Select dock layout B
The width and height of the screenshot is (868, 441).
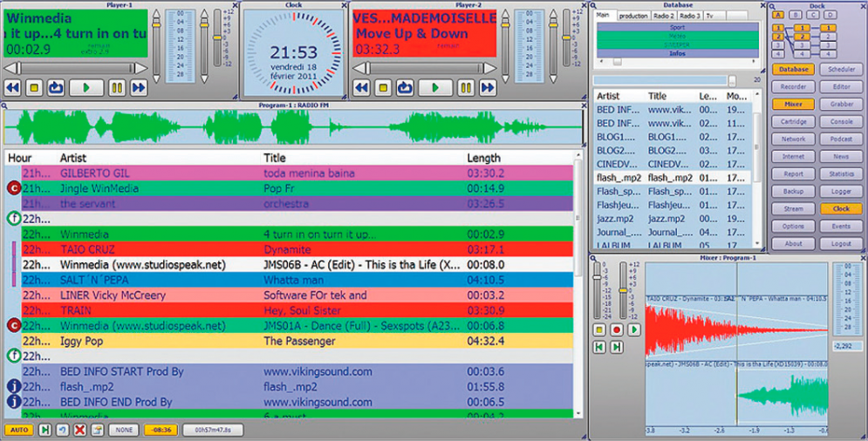click(796, 15)
